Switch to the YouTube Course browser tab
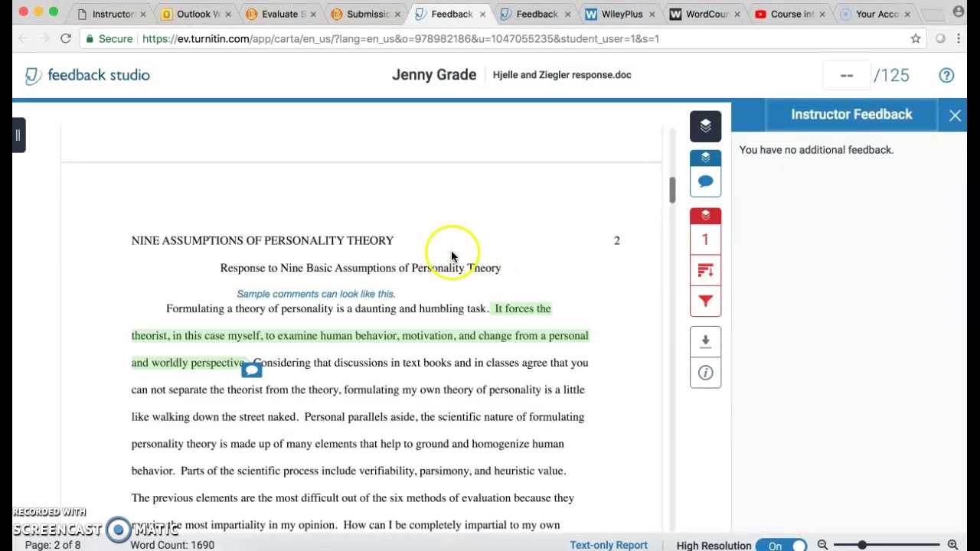 pos(787,14)
